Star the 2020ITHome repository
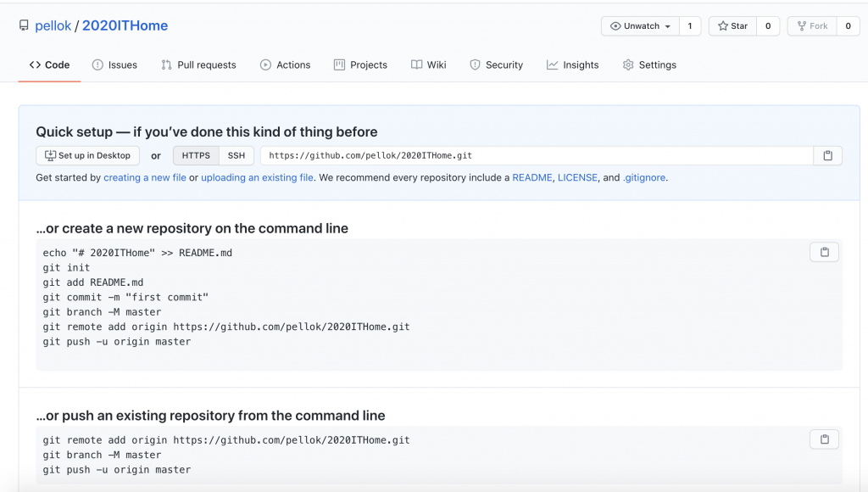868x492 pixels. (732, 26)
